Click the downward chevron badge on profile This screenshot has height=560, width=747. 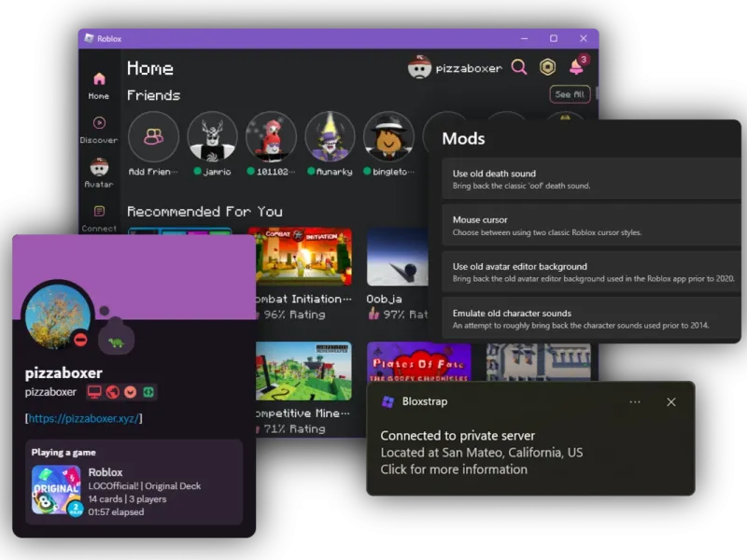click(x=131, y=392)
